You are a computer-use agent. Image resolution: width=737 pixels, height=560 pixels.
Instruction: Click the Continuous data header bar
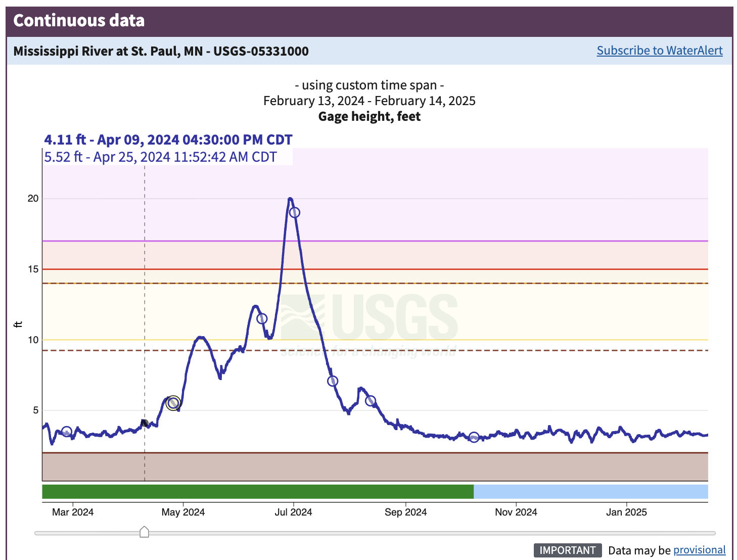pos(79,21)
